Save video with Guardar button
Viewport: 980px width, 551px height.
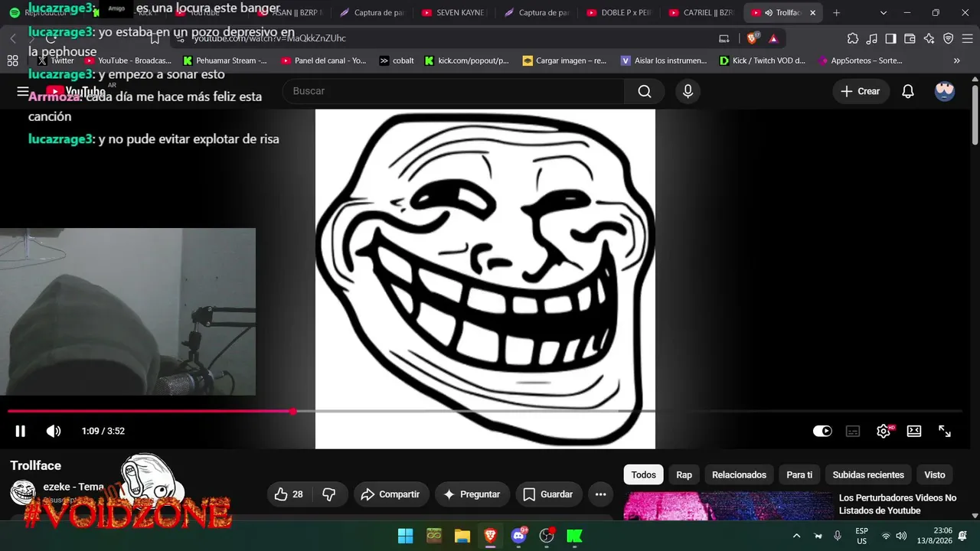point(549,494)
